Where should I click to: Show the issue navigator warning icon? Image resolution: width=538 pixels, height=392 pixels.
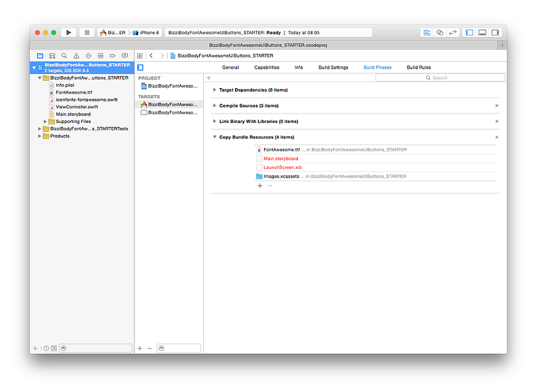(76, 56)
